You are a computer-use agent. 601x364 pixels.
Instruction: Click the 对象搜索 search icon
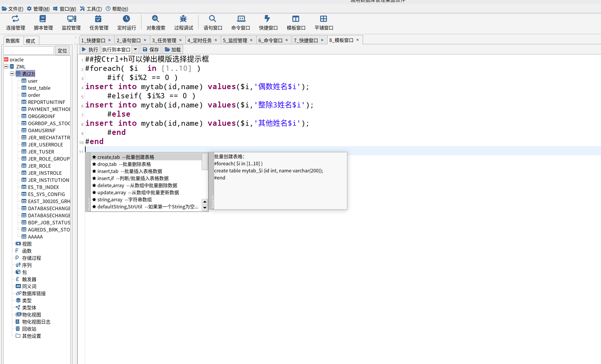tap(156, 19)
